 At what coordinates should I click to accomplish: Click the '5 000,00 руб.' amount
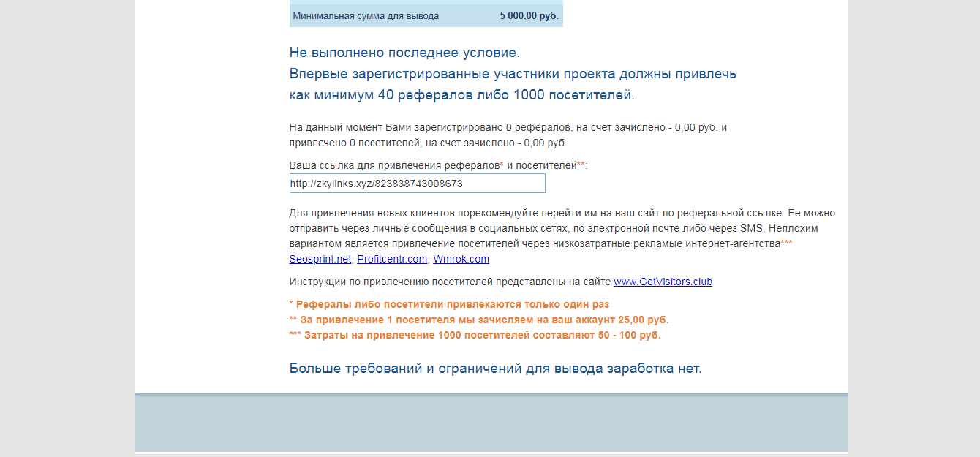coord(529,16)
